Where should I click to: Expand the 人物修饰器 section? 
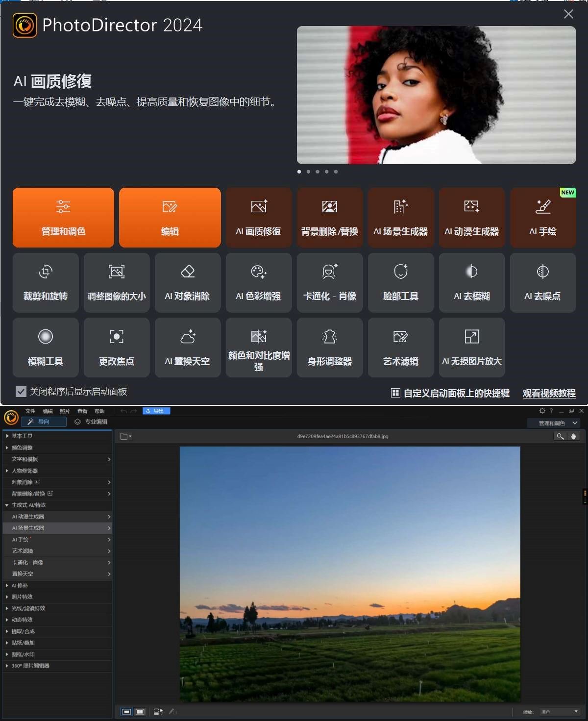pos(57,471)
